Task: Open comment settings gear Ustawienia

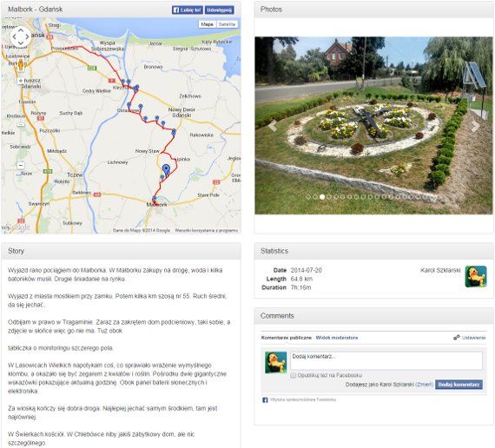Action: click(470, 338)
